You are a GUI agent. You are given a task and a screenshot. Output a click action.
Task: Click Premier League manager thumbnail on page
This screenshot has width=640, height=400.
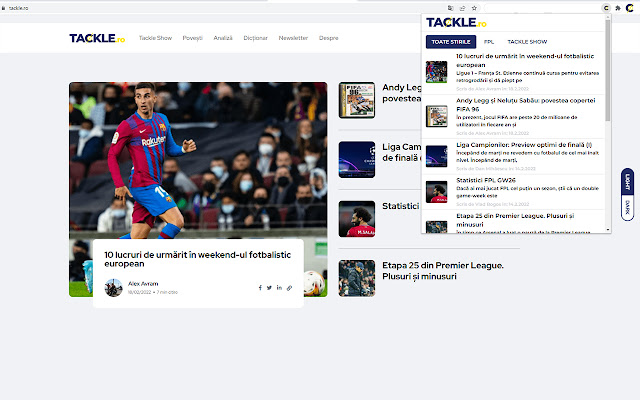point(357,278)
